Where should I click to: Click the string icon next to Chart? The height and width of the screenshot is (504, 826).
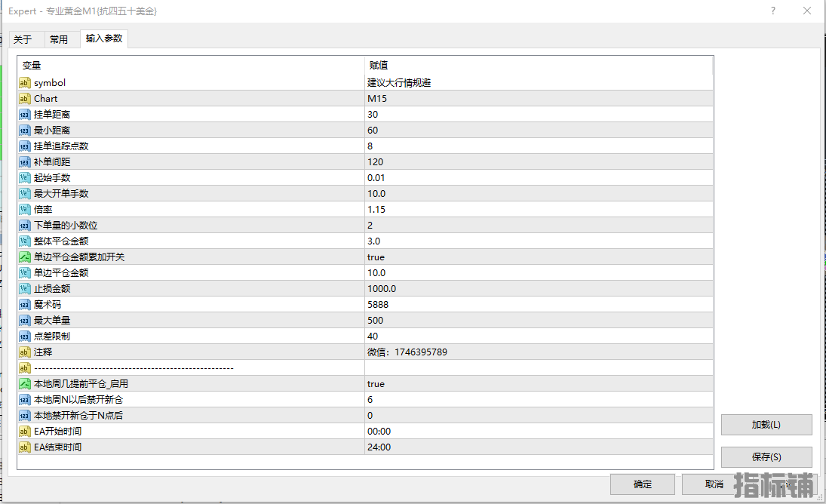tap(25, 99)
